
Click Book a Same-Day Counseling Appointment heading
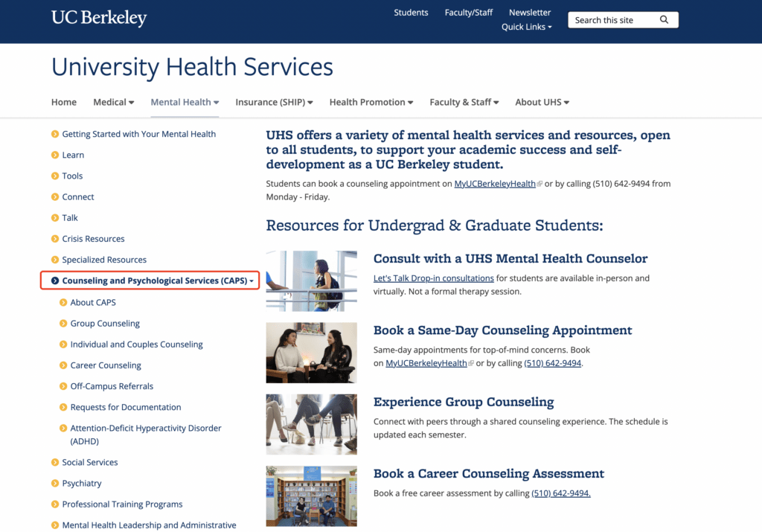coord(502,330)
